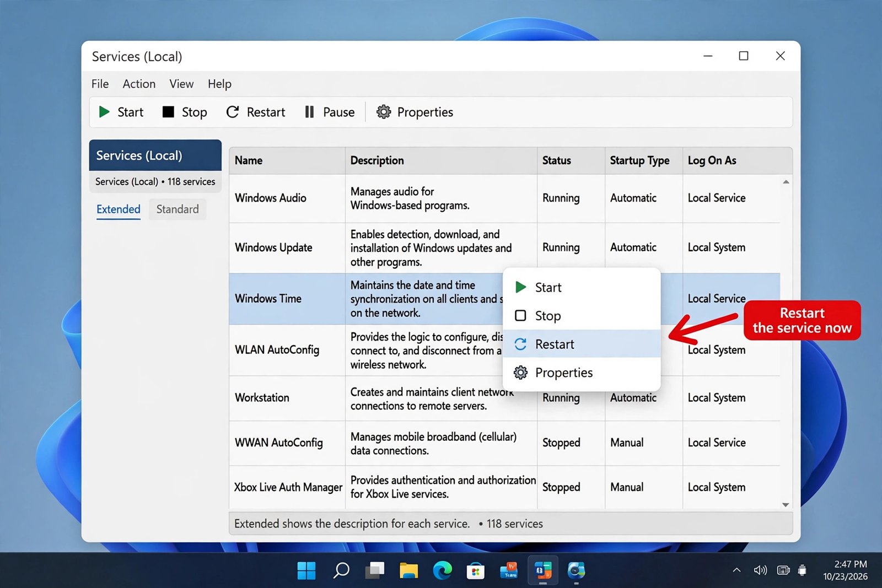Screen dimensions: 882x588
Task: Click the Stop toolbar button
Action: point(185,112)
